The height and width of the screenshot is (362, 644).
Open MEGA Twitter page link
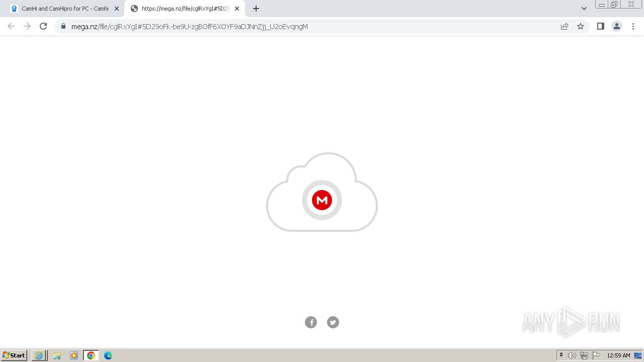[333, 322]
